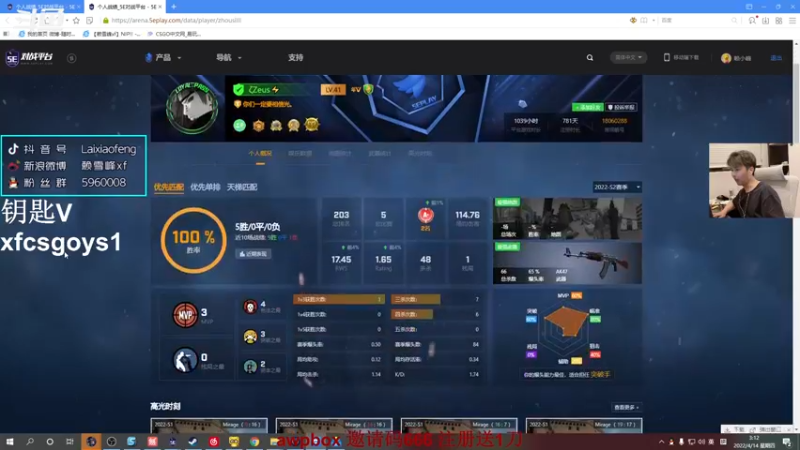Image resolution: width=800 pixels, height=450 pixels.
Task: Click the gold round medal badge
Action: tap(293, 125)
